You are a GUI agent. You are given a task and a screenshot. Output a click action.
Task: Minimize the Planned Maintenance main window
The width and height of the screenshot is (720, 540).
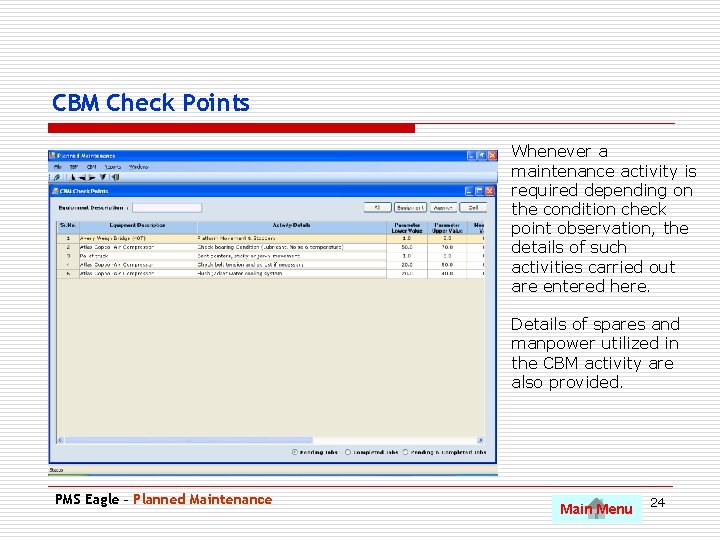pos(472,156)
